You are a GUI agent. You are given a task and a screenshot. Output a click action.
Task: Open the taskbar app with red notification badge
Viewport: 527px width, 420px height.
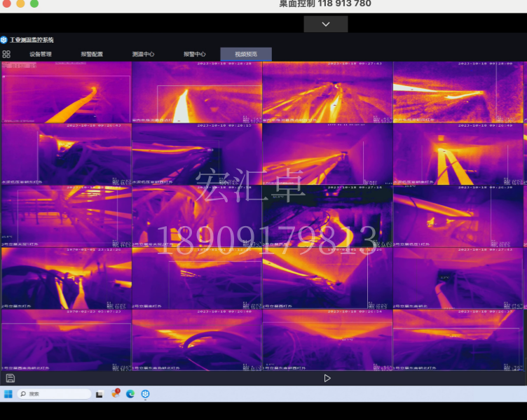click(x=116, y=393)
